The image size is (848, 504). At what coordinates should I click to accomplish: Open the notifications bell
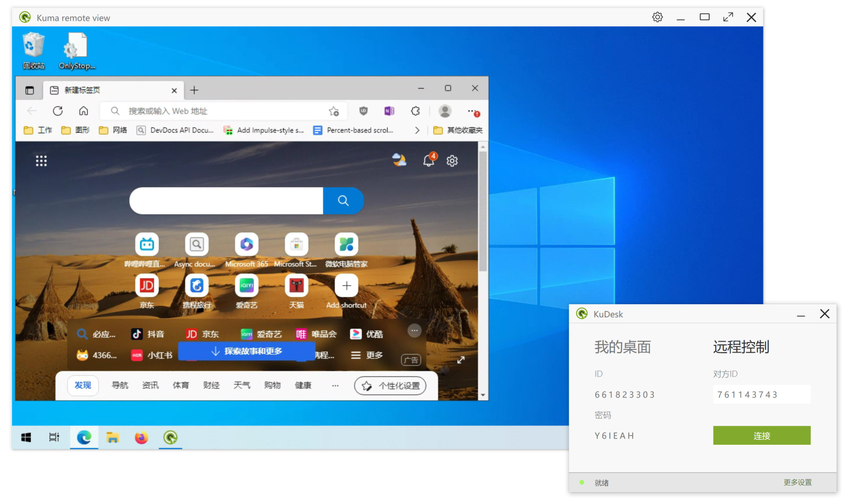point(429,161)
